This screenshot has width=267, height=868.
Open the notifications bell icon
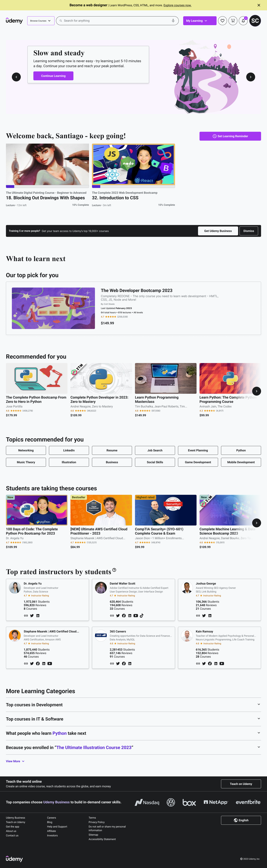pos(243,21)
